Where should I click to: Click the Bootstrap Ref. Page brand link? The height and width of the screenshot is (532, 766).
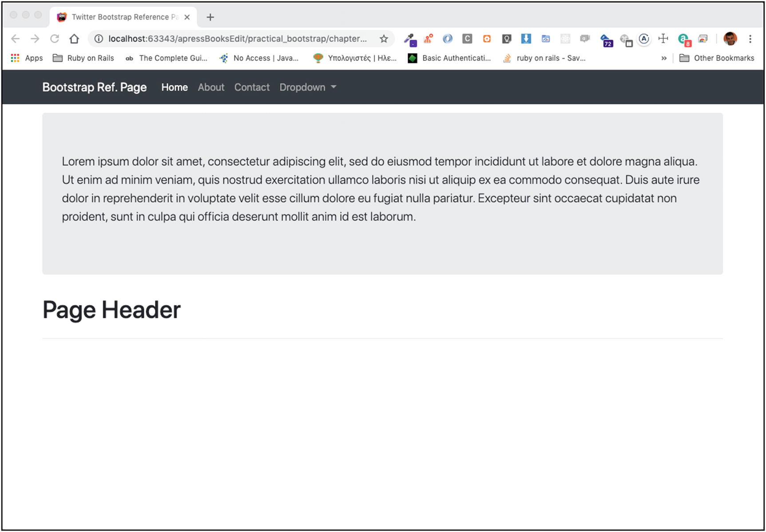pos(94,87)
